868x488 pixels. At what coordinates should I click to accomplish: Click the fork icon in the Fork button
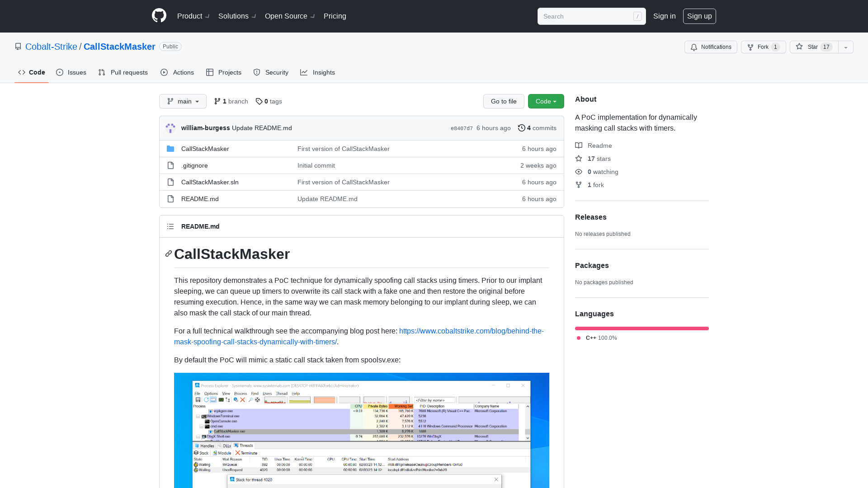[750, 47]
